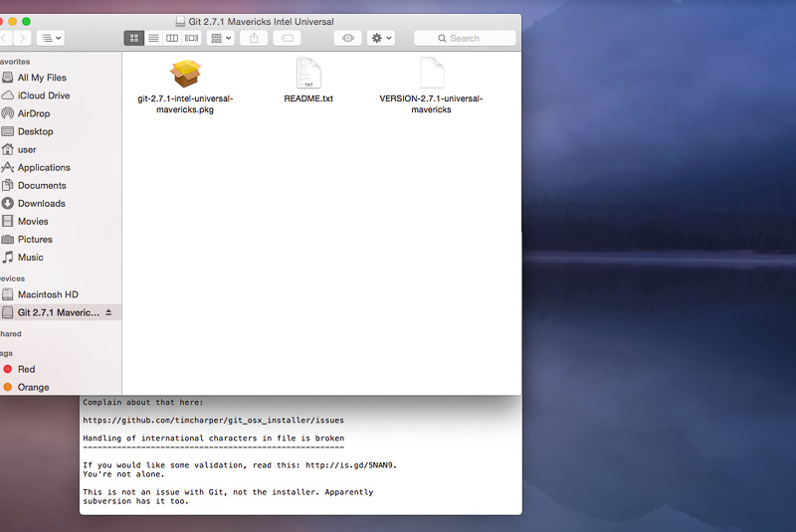Click the Share toolbar button

(x=254, y=38)
